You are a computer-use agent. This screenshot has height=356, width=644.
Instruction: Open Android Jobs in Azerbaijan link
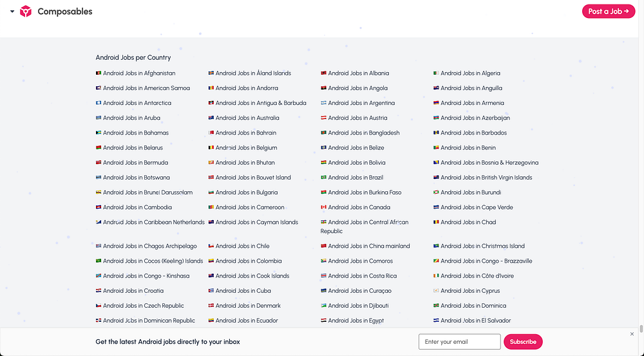point(471,118)
